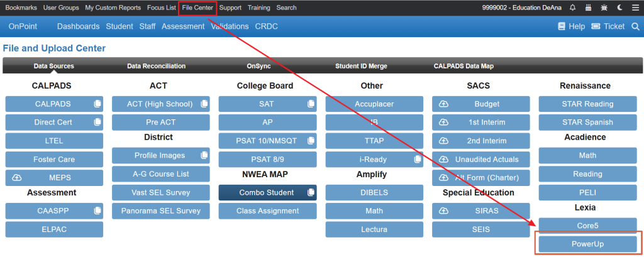
Task: Open the Assessment menu
Action: [x=182, y=26]
